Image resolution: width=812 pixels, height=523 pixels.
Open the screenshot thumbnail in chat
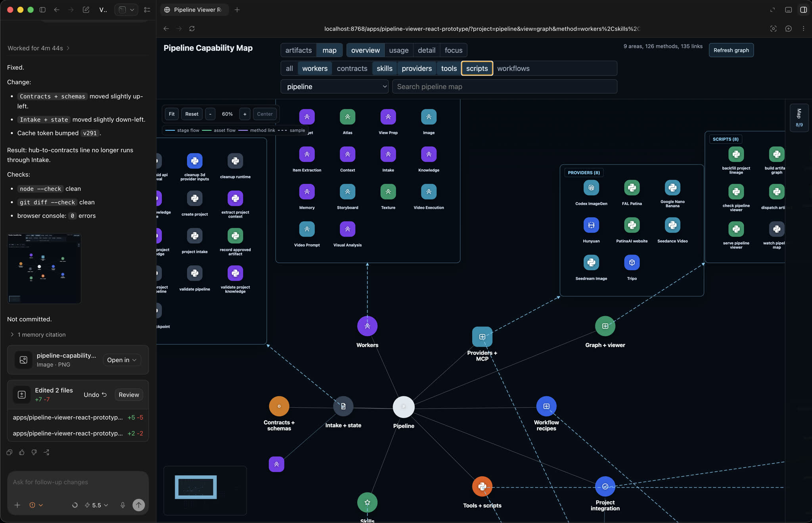(x=44, y=269)
